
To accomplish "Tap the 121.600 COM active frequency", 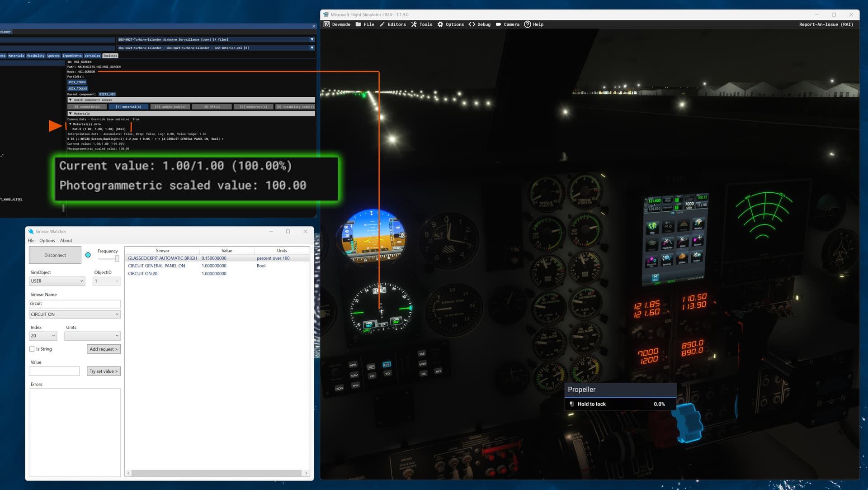I will pyautogui.click(x=655, y=200).
